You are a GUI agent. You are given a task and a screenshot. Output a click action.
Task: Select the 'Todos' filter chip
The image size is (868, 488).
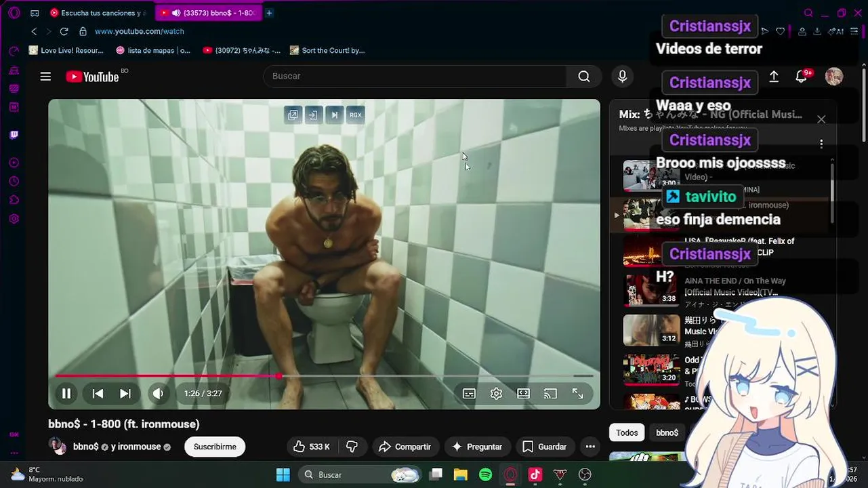tap(627, 432)
